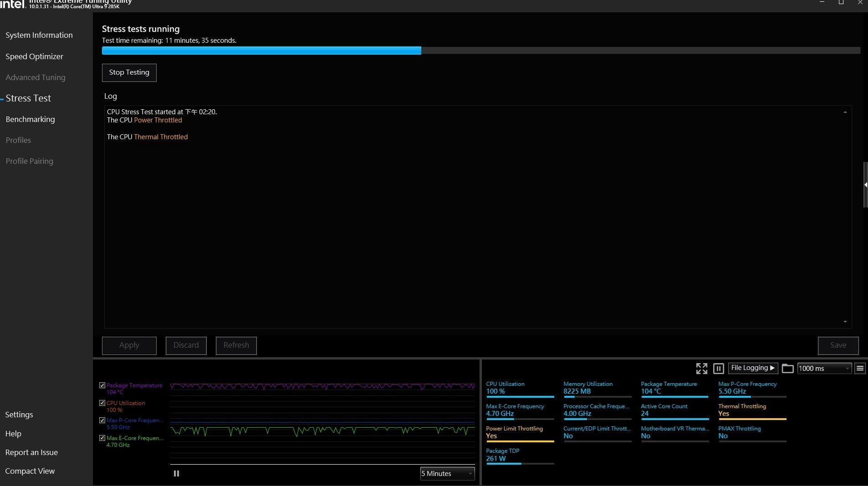868x486 pixels.
Task: Click the stress test progress bar
Action: tap(480, 51)
